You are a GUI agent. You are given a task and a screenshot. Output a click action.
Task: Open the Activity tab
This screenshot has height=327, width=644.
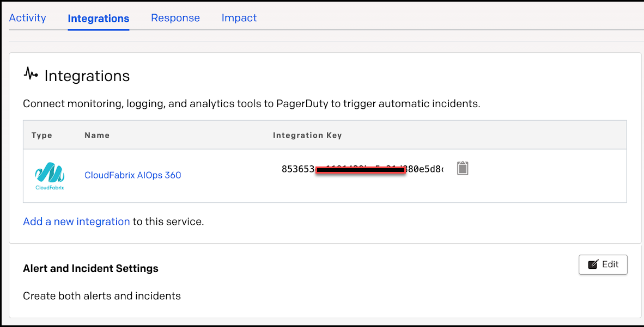[x=28, y=18]
